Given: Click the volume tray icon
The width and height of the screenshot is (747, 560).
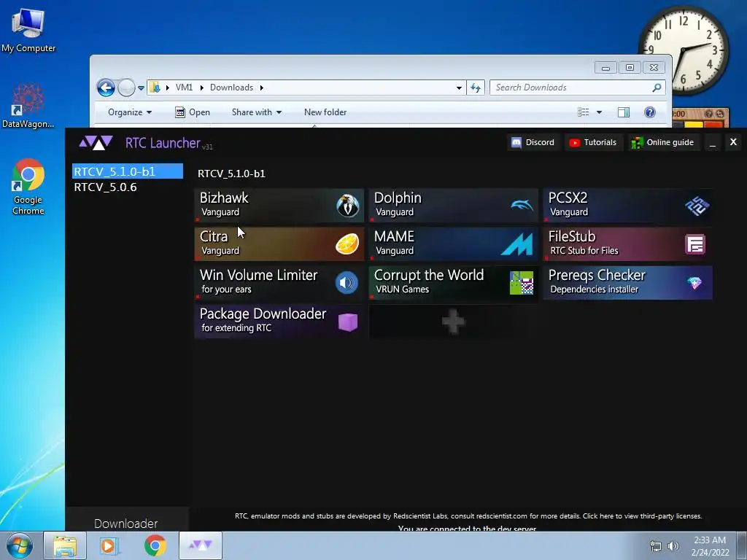Looking at the screenshot, I should (x=673, y=546).
